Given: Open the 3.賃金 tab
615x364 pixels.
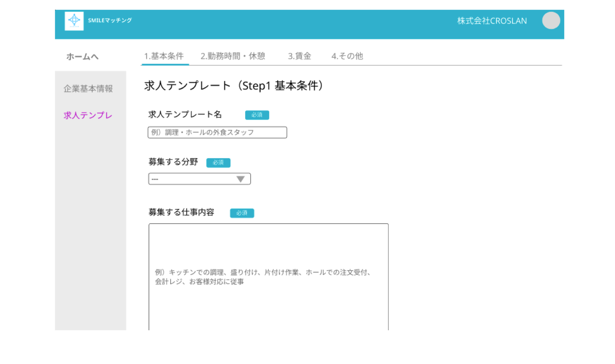Looking at the screenshot, I should pos(299,56).
